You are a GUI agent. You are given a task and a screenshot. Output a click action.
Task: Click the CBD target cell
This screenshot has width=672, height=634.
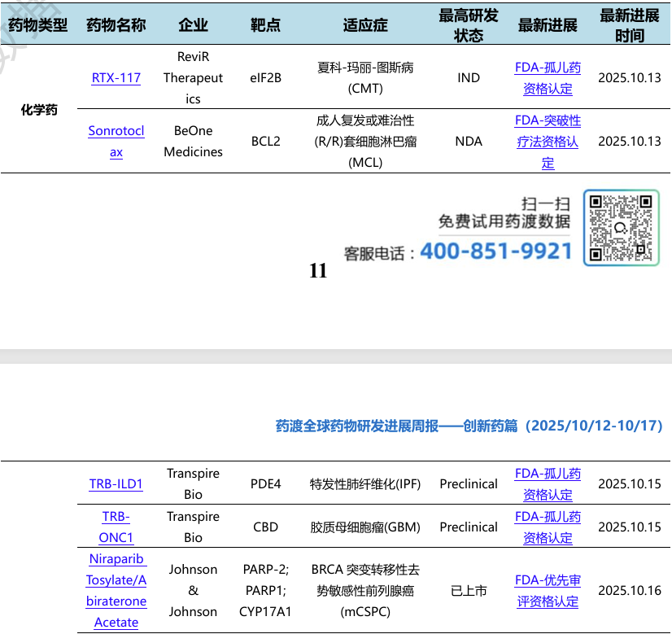tap(266, 527)
